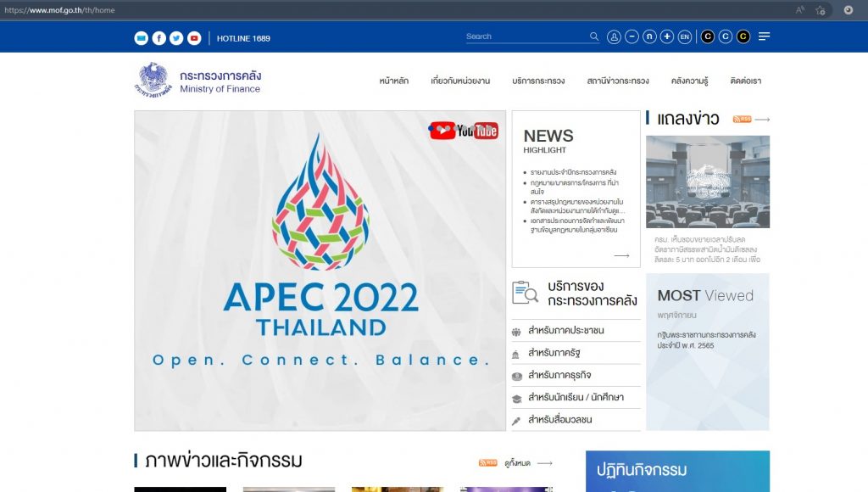Image resolution: width=868 pixels, height=492 pixels.
Task: Open the ดูทั้งหมด link for ภาพข่าวและกิจกรรม
Action: point(518,463)
